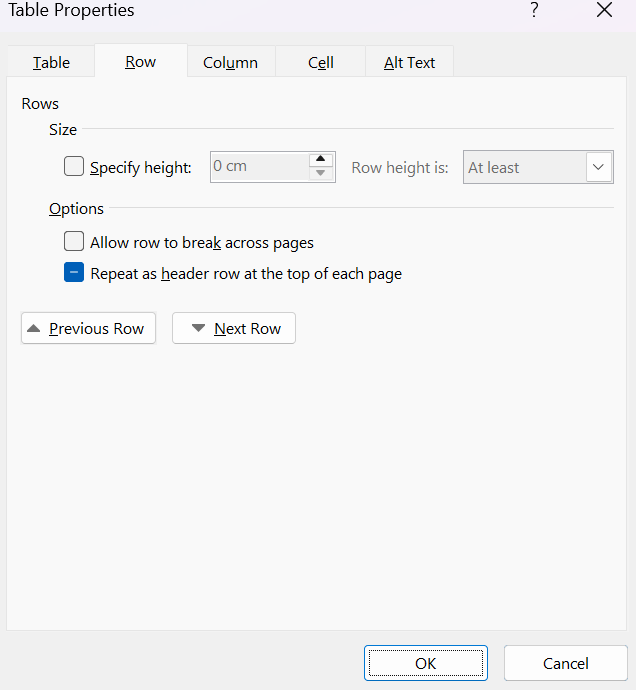Enable the Specify height checkbox
Image resolution: width=636 pixels, height=690 pixels.
(x=74, y=167)
